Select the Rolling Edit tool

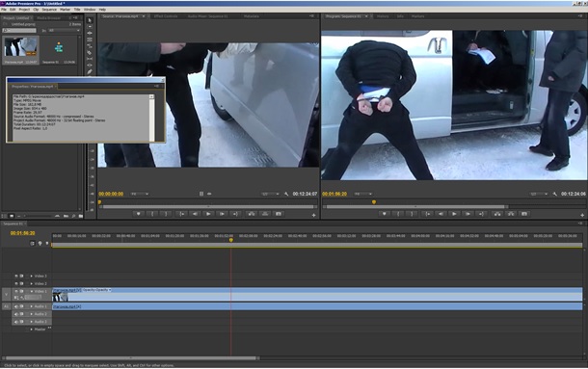[x=90, y=40]
